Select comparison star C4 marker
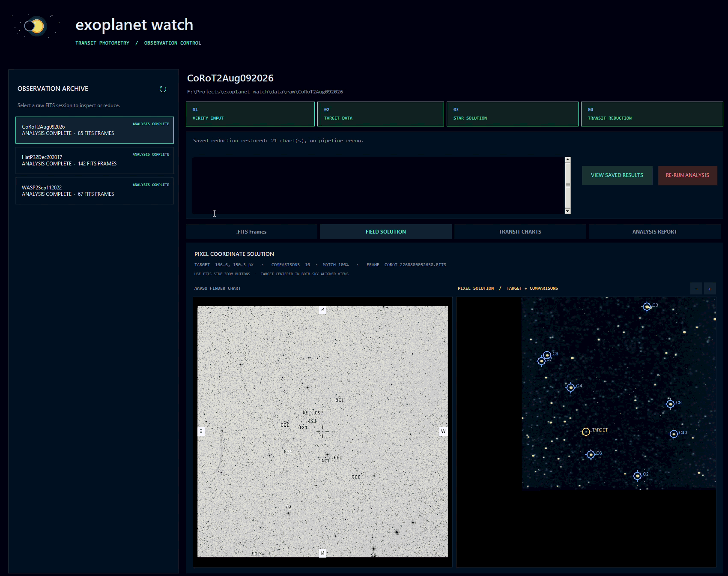The height and width of the screenshot is (576, 728). pyautogui.click(x=570, y=387)
